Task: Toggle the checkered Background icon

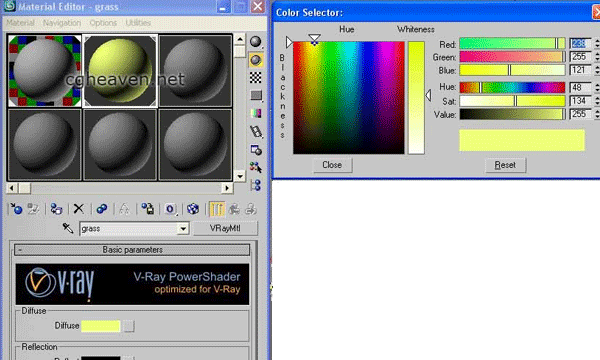Action: pos(256,78)
